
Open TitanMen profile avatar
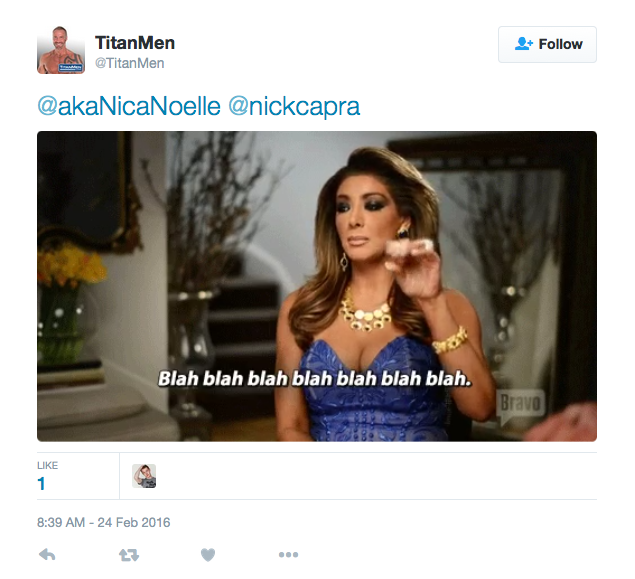[61, 50]
